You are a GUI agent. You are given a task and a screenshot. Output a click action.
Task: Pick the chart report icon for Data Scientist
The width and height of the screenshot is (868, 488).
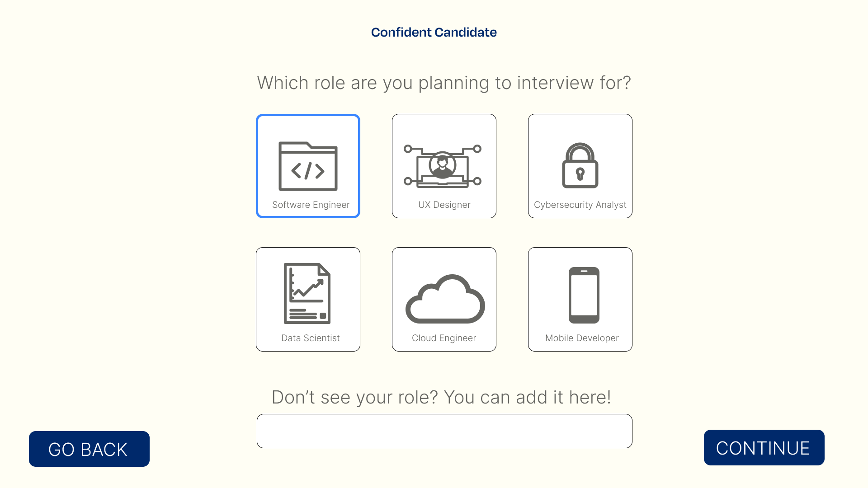point(307,293)
